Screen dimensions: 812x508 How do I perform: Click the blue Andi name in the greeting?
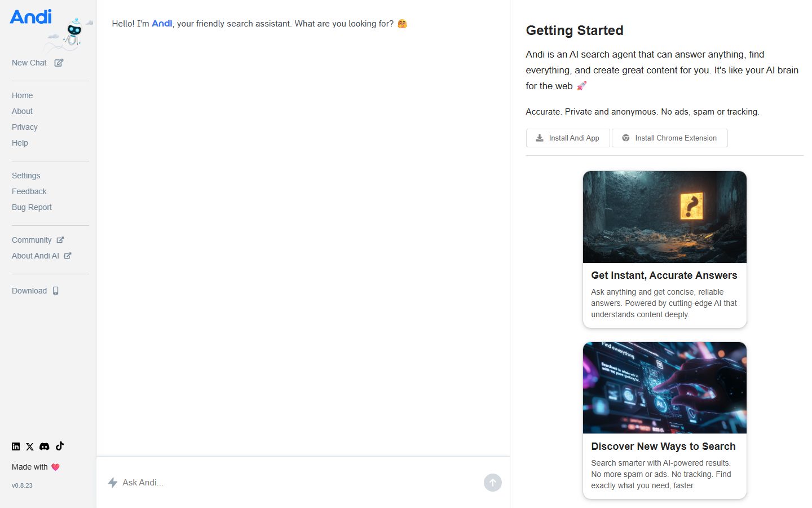tap(162, 23)
